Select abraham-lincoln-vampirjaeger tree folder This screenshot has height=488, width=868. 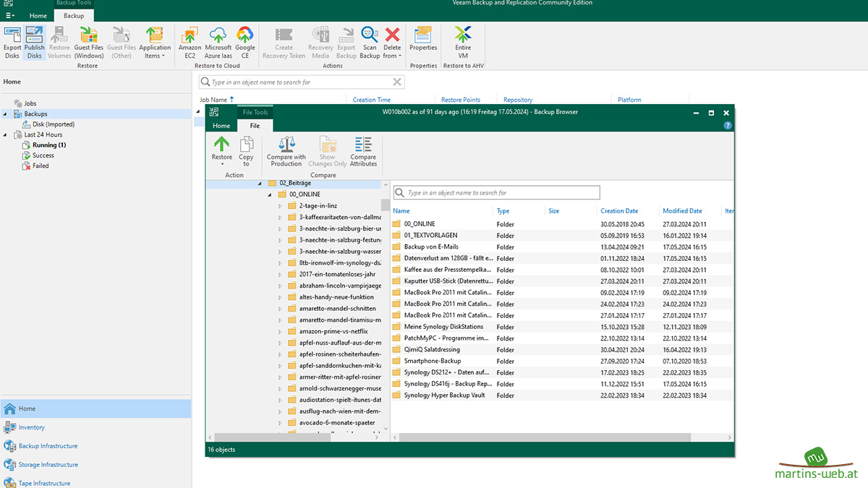point(334,286)
